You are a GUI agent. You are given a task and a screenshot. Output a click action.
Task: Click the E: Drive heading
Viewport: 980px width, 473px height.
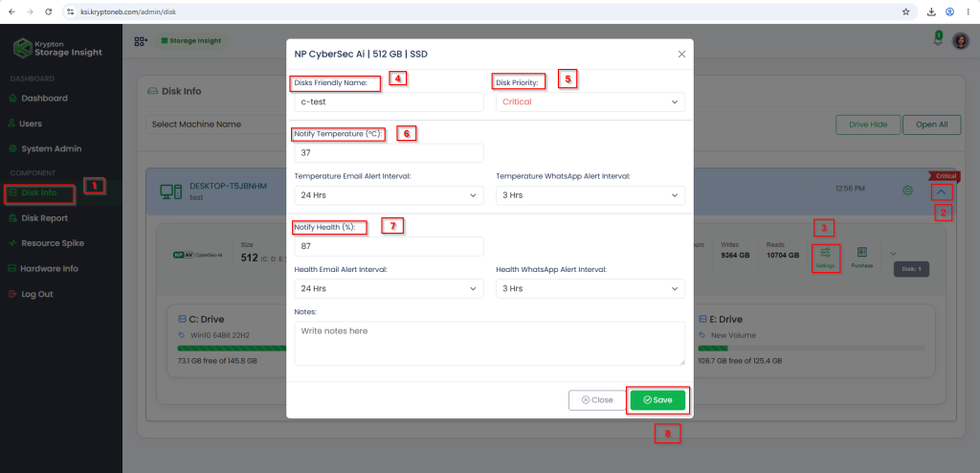(724, 319)
